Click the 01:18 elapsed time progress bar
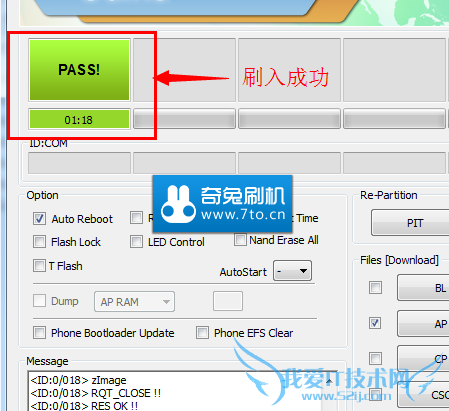The image size is (449, 411). 79,119
